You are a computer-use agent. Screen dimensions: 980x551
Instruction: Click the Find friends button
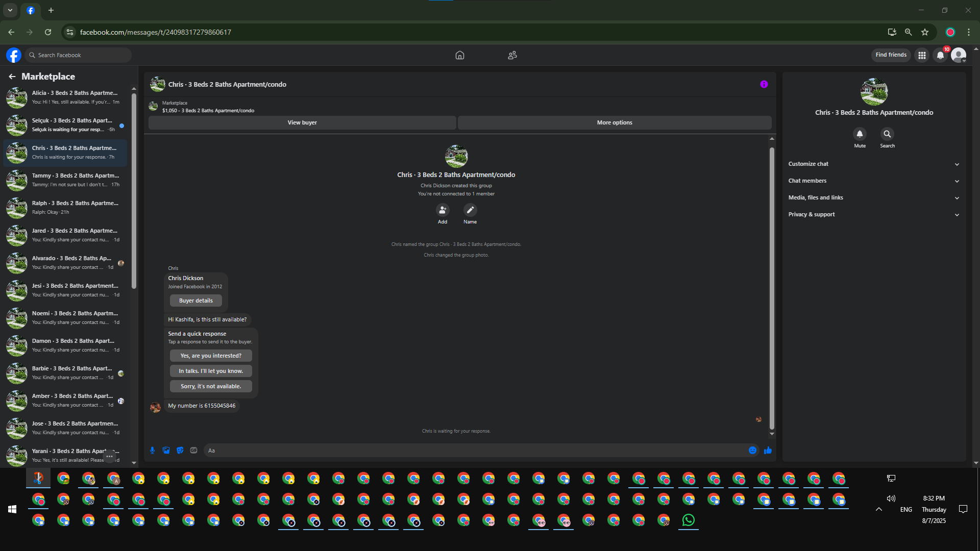pos(891,55)
